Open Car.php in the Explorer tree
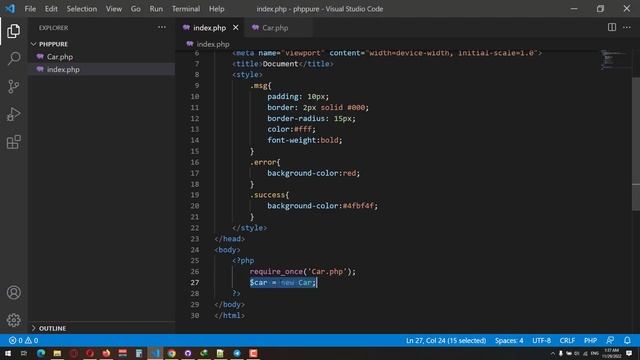Viewport: 640px width, 360px height. 60,57
